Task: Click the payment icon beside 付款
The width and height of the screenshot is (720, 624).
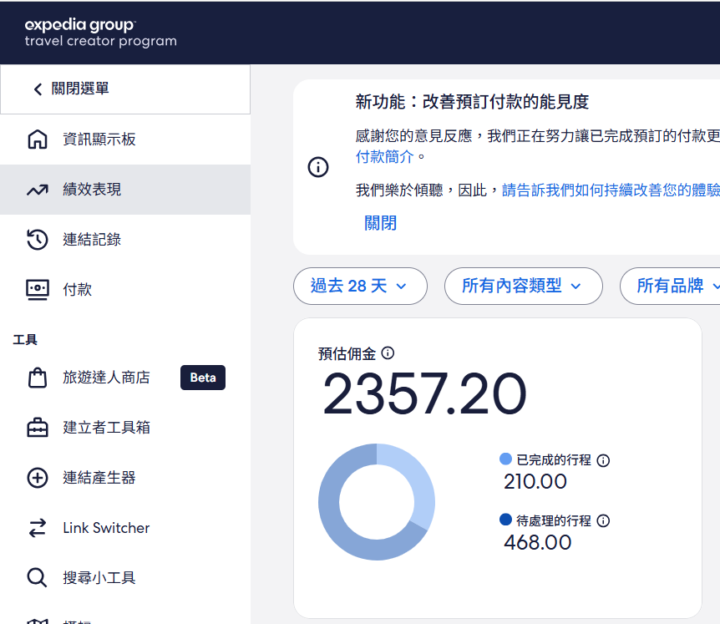Action: 37,290
